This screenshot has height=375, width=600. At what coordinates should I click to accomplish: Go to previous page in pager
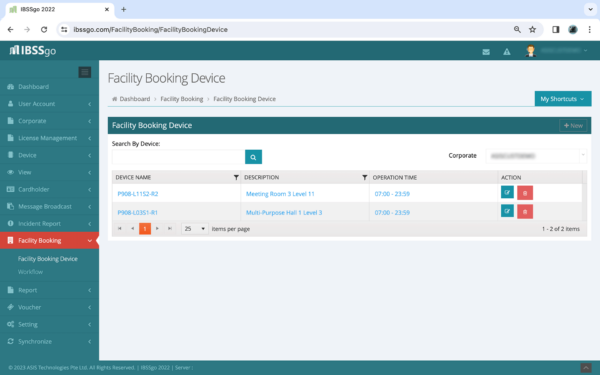click(132, 228)
